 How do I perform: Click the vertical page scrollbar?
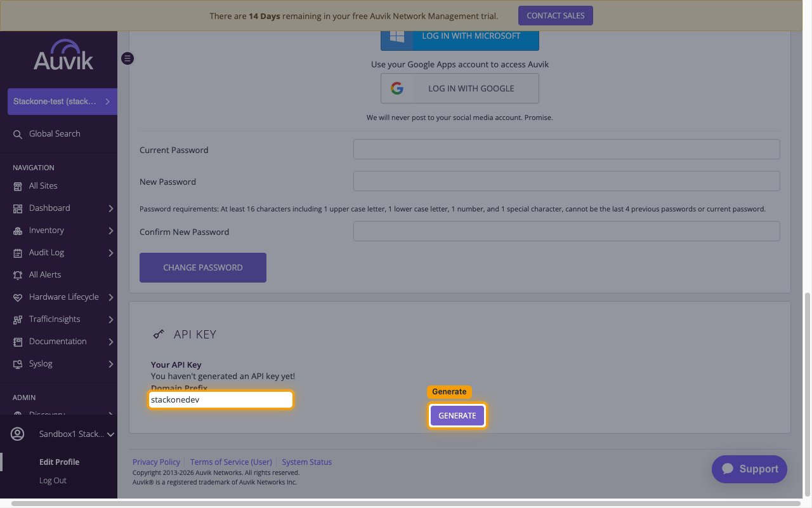coord(808,394)
